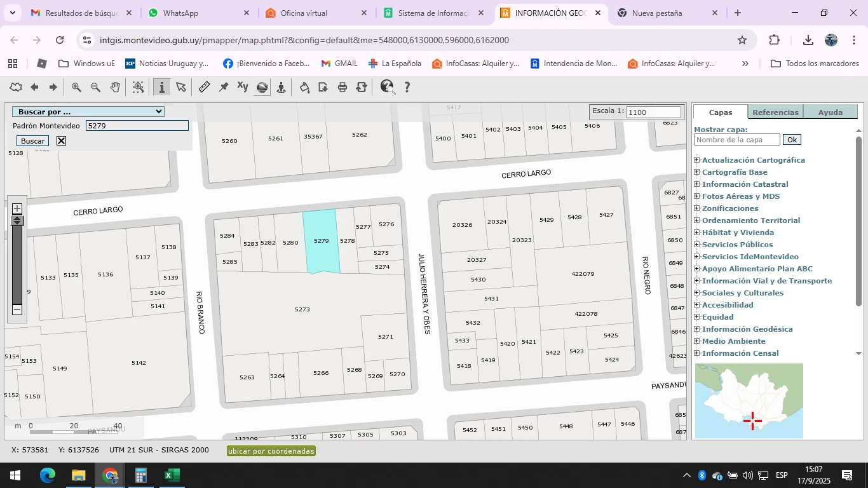Toggle the identify info tool
Viewport: 868px width, 488px height.
click(x=161, y=87)
